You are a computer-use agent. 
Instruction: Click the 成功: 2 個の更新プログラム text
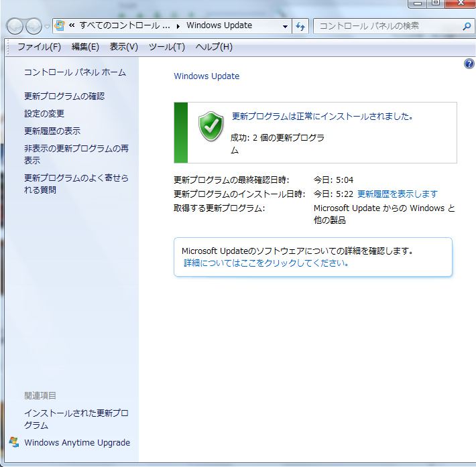pyautogui.click(x=277, y=143)
